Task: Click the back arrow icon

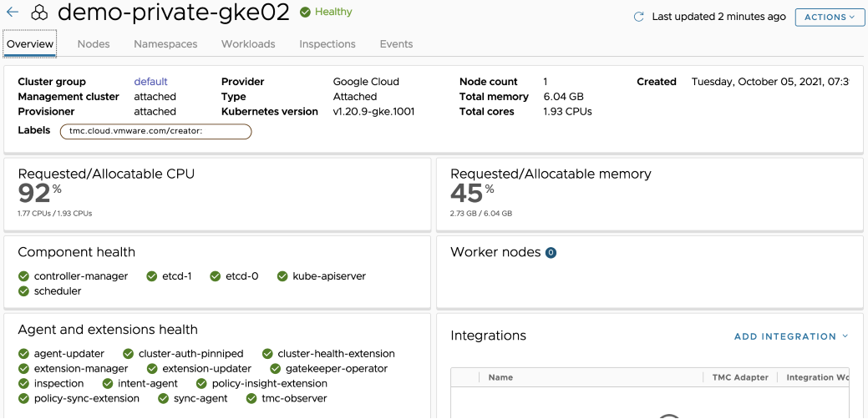Action: pyautogui.click(x=13, y=13)
